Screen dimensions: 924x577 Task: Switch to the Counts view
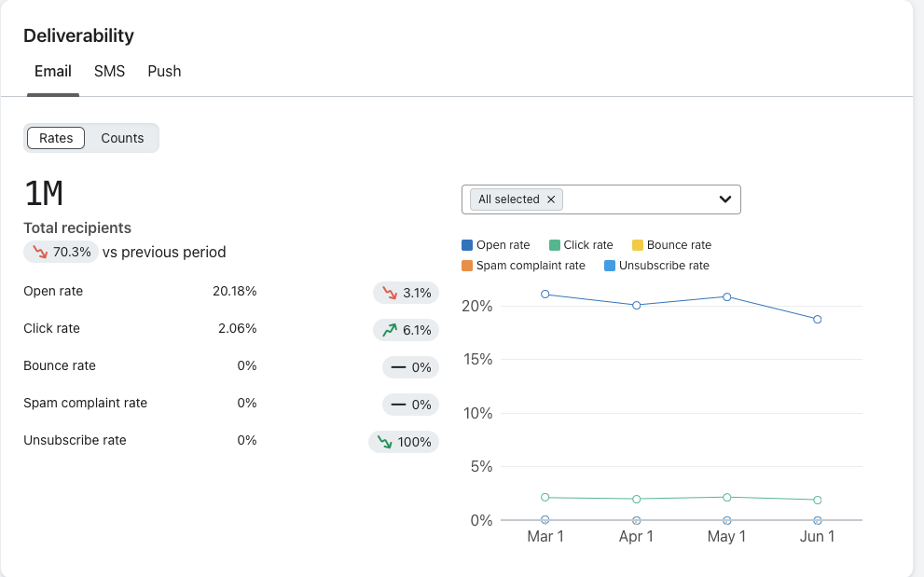122,138
